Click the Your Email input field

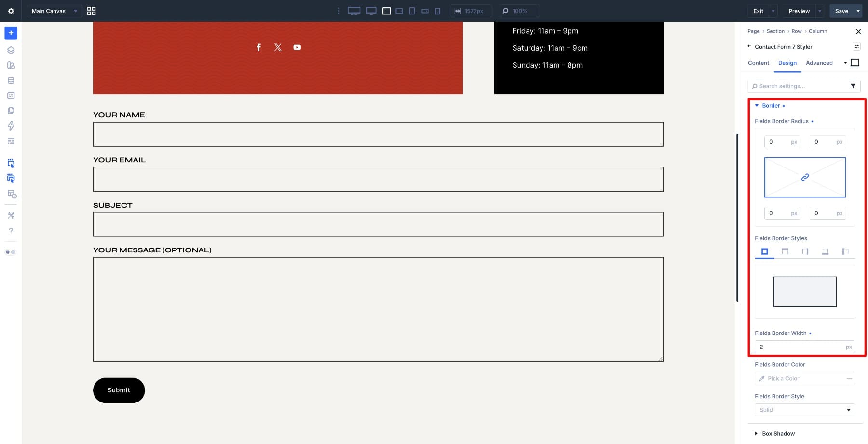tap(378, 179)
